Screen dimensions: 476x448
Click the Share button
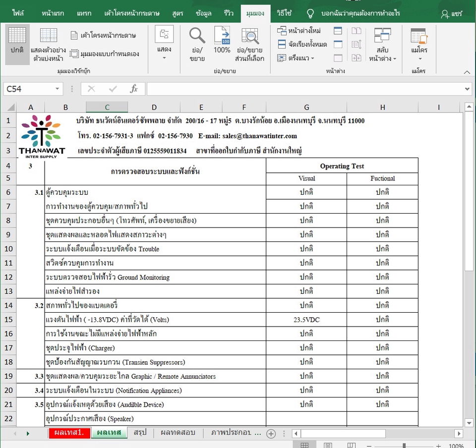pos(452,14)
